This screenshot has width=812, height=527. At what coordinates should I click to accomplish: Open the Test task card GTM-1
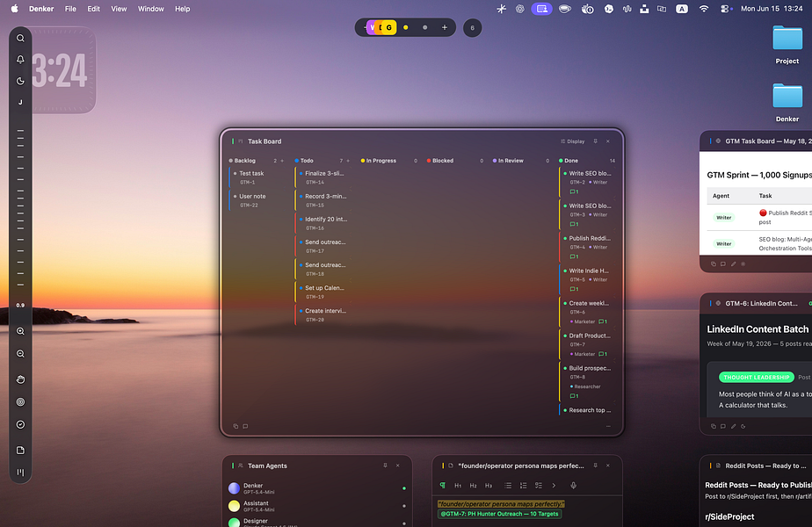point(257,177)
